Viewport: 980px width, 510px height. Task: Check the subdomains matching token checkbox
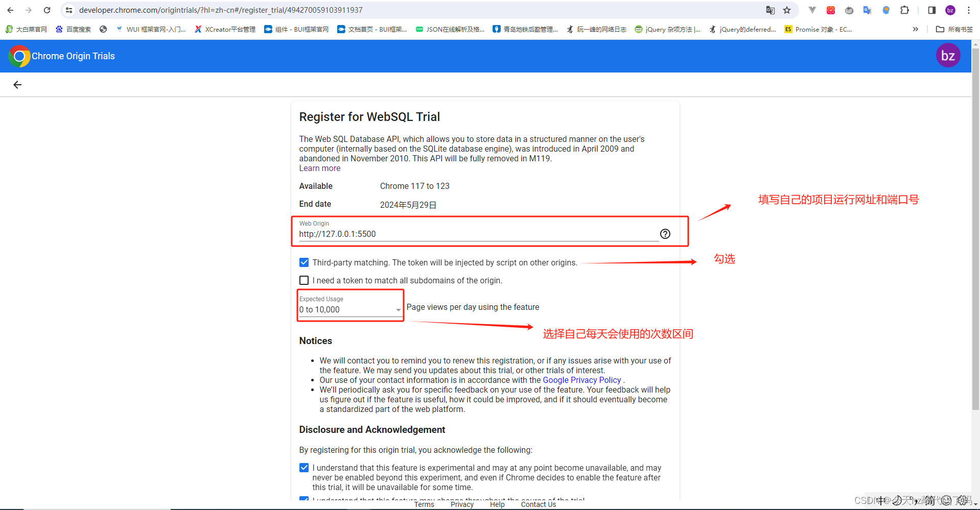(304, 280)
